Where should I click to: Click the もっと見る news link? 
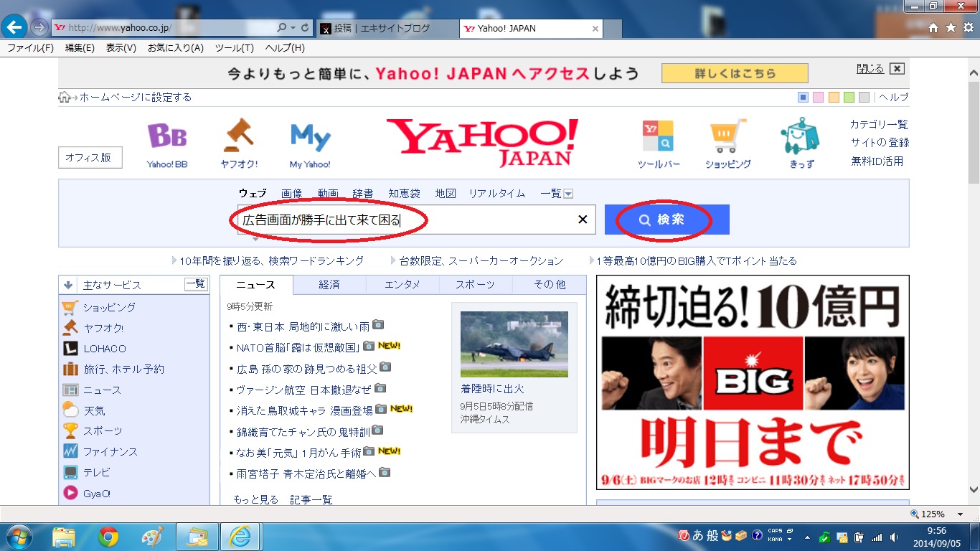pyautogui.click(x=255, y=499)
